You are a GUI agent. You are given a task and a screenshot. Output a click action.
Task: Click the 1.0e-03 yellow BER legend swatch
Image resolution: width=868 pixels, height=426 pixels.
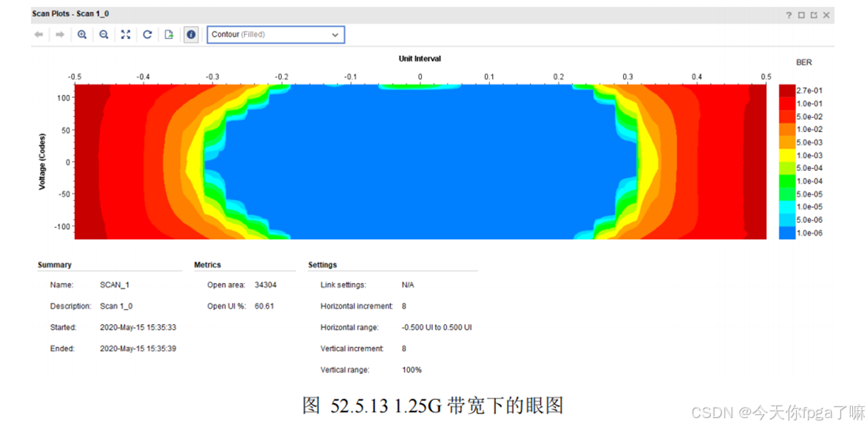point(787,155)
